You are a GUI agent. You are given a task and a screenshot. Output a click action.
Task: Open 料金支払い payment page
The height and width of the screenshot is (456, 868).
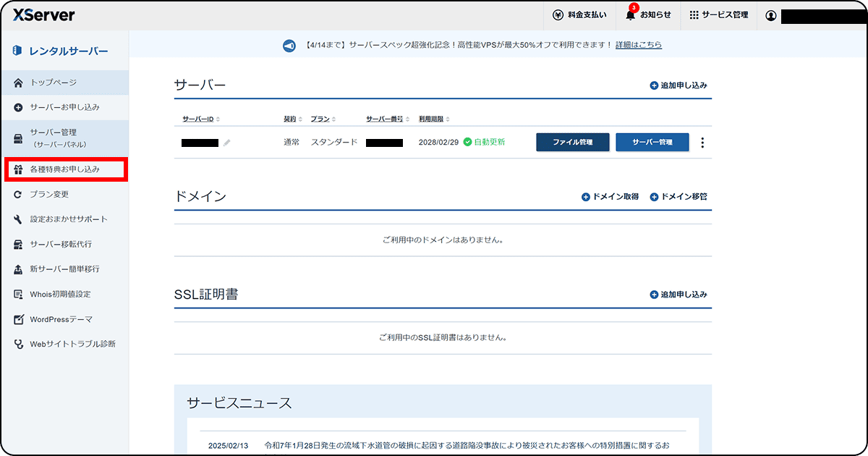[x=580, y=15]
